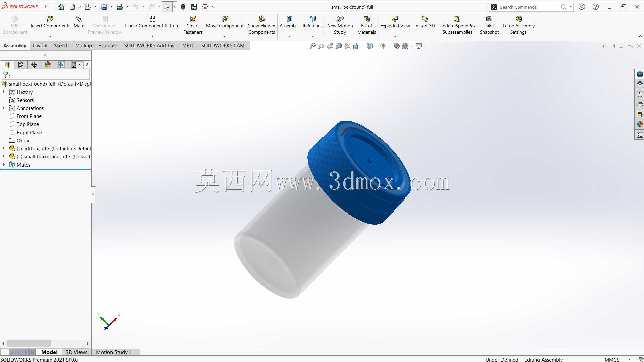Open Appearances task pane icon

pyautogui.click(x=640, y=124)
